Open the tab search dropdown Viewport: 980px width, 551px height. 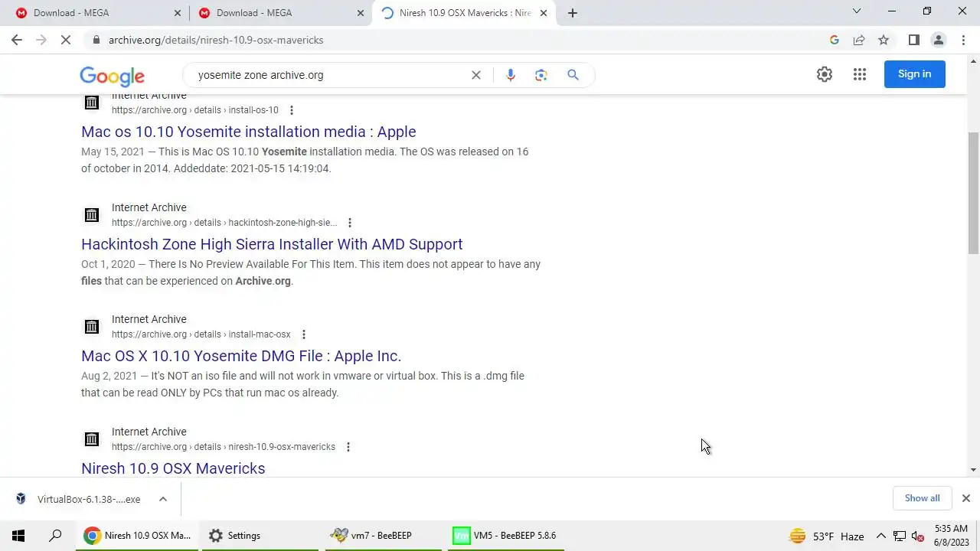[x=857, y=11]
